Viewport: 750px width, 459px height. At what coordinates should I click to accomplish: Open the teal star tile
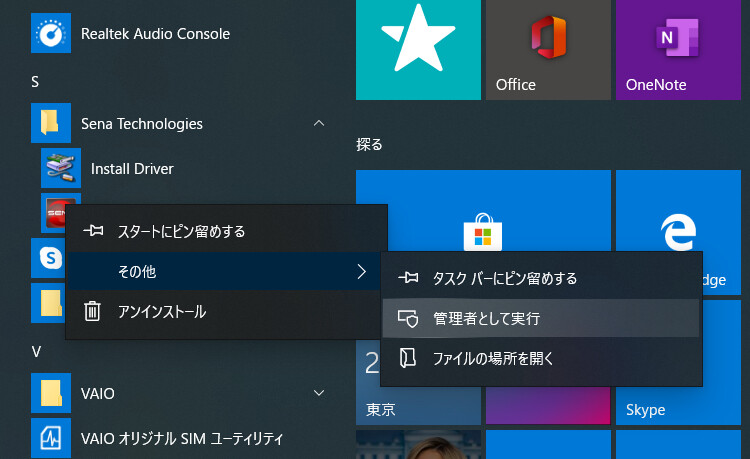click(418, 50)
